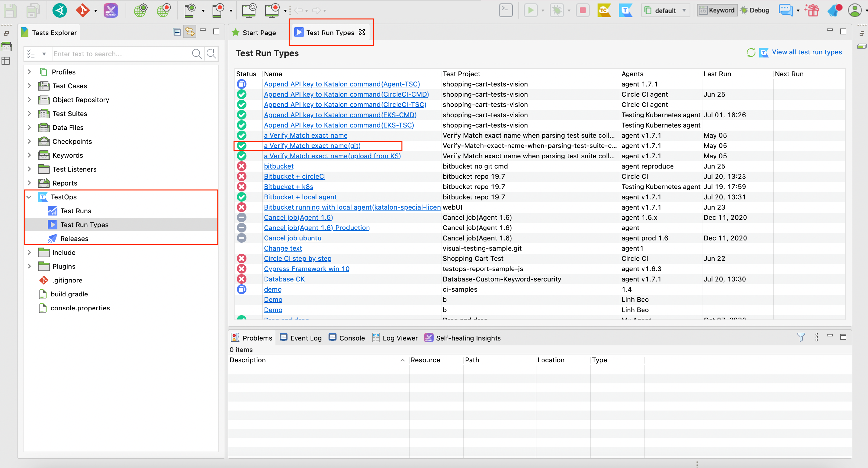Click the Tests Explorer search field
This screenshot has height=468, width=868.
(x=121, y=54)
